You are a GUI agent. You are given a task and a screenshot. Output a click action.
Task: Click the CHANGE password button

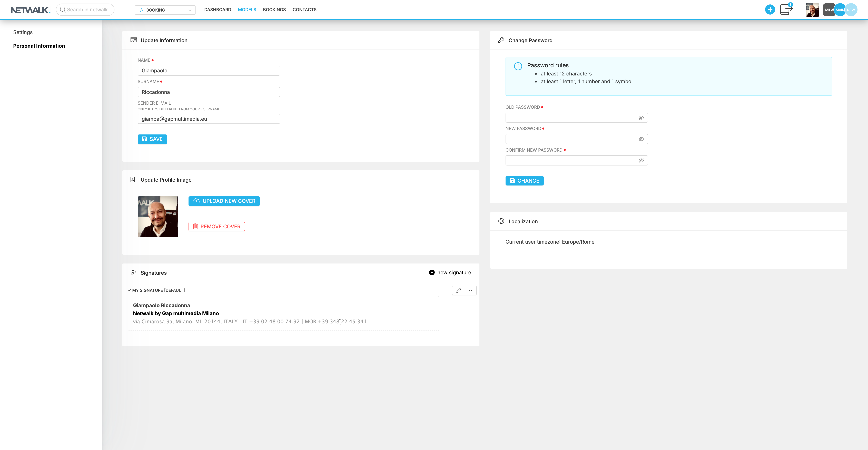tap(524, 181)
